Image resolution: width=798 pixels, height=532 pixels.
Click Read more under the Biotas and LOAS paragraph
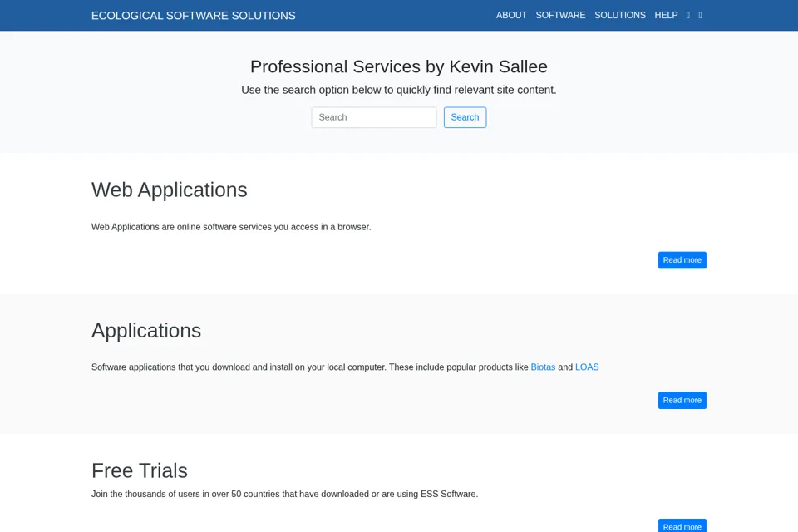pyautogui.click(x=682, y=400)
